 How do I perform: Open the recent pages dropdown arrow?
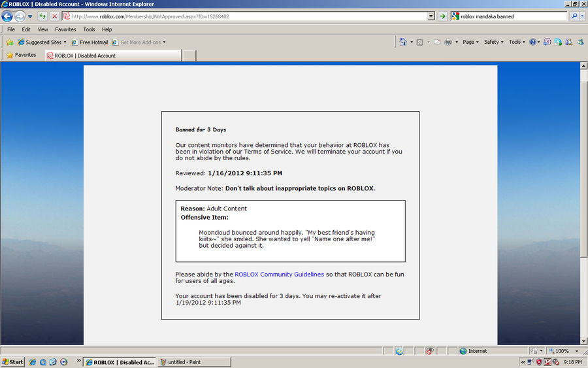point(30,16)
